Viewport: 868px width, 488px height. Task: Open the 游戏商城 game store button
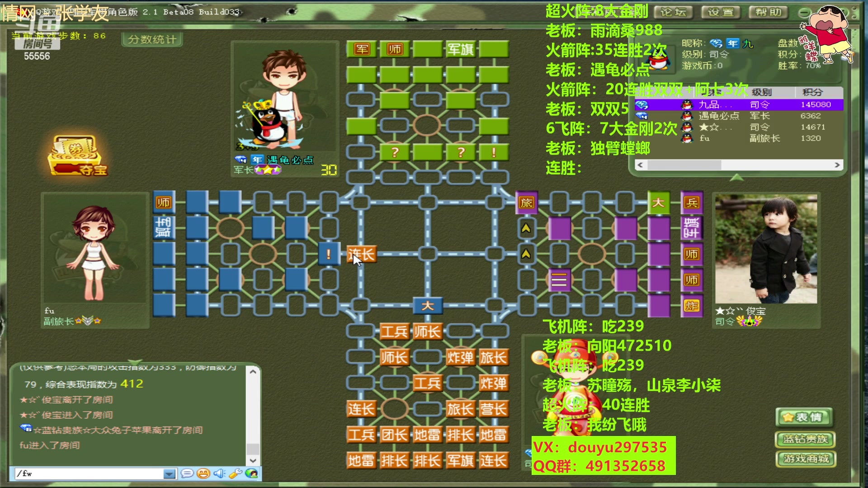[x=806, y=459]
